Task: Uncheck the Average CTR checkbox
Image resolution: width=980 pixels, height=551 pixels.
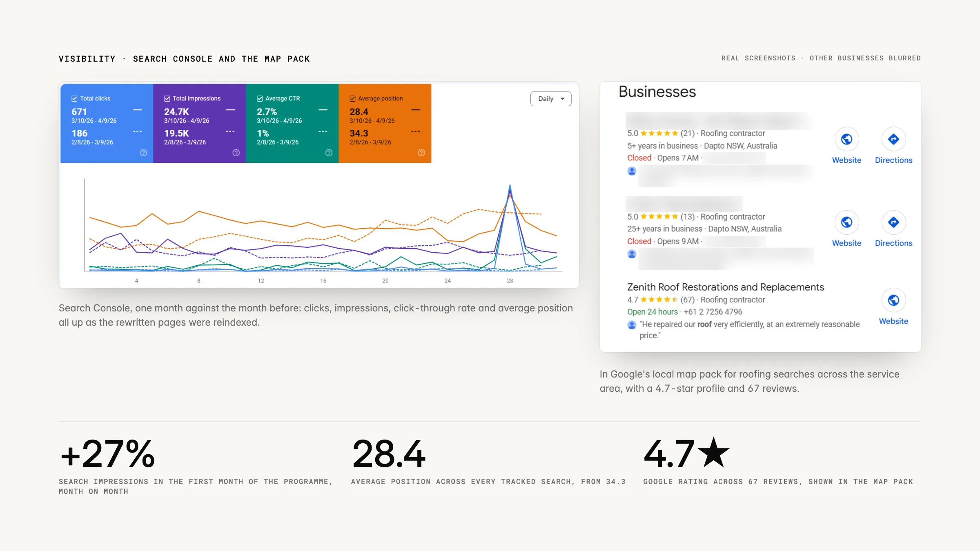Action: coord(260,98)
